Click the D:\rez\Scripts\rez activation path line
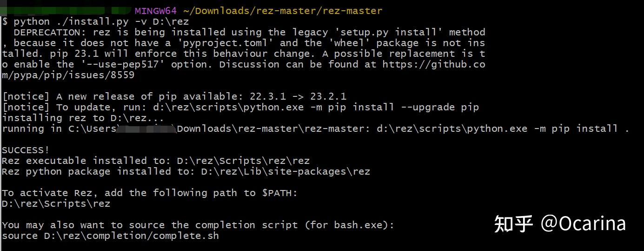The height and width of the screenshot is (251, 644). tap(56, 204)
